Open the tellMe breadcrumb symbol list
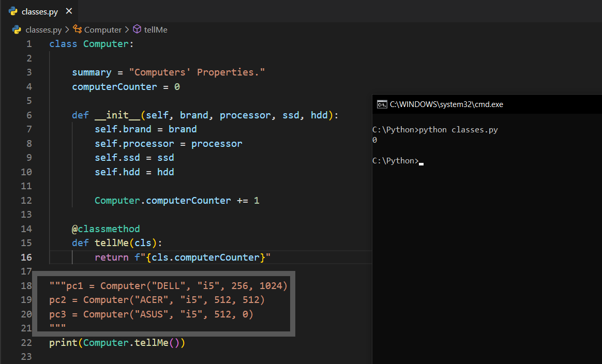The width and height of the screenshot is (602, 364). (156, 30)
